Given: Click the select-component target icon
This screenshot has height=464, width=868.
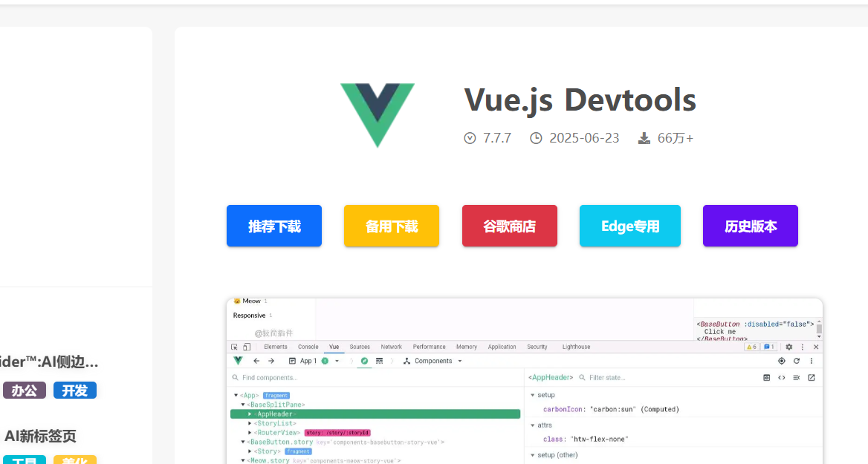Looking at the screenshot, I should point(782,361).
